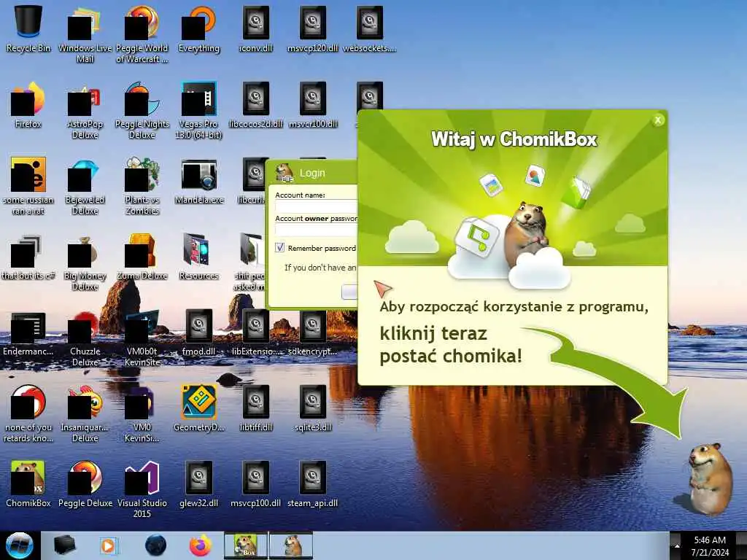Screen dimensions: 747x560
Task: Open the clock showing 5:46 AM
Action: [710, 545]
